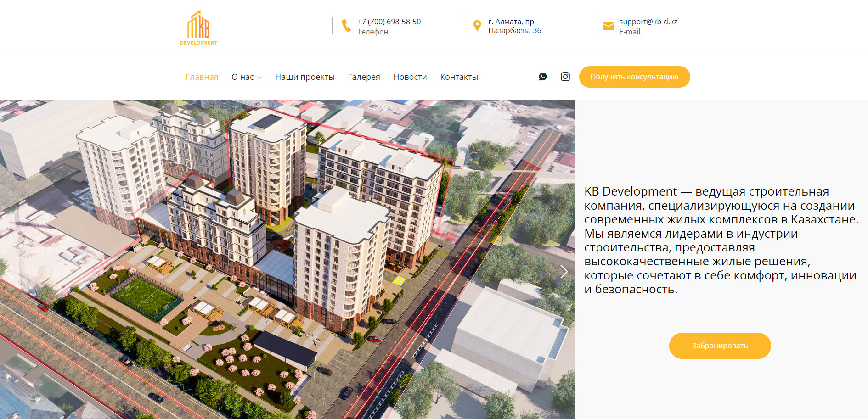
Task: Advance slider with right arrow
Action: pos(564,272)
